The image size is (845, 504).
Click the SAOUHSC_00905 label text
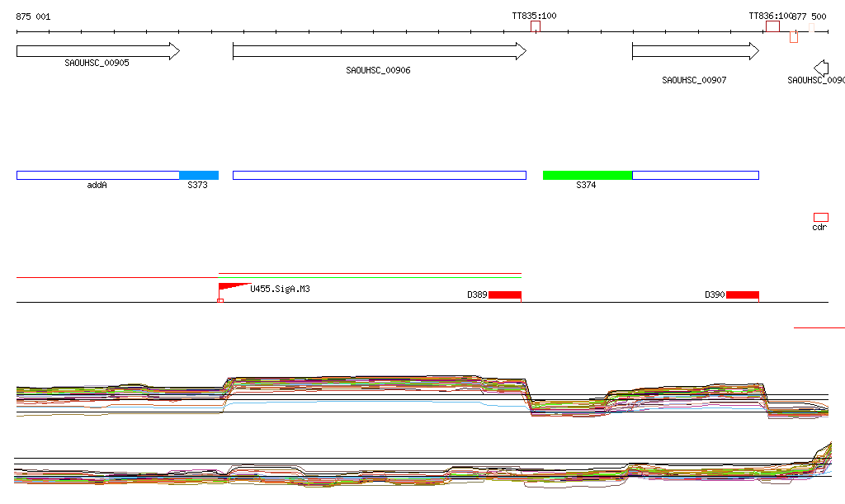coord(97,63)
